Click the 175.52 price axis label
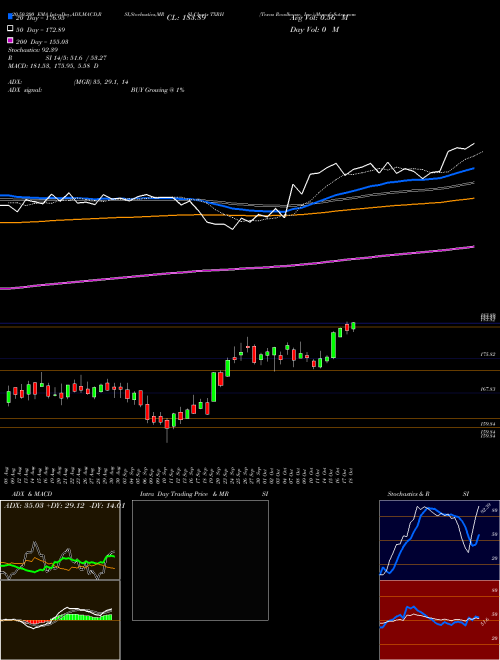 pyautogui.click(x=488, y=355)
